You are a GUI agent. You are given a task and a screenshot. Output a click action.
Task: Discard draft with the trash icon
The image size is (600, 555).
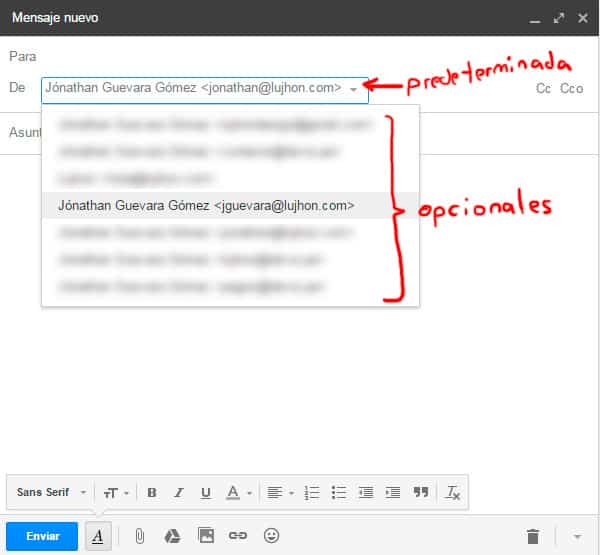tap(533, 536)
